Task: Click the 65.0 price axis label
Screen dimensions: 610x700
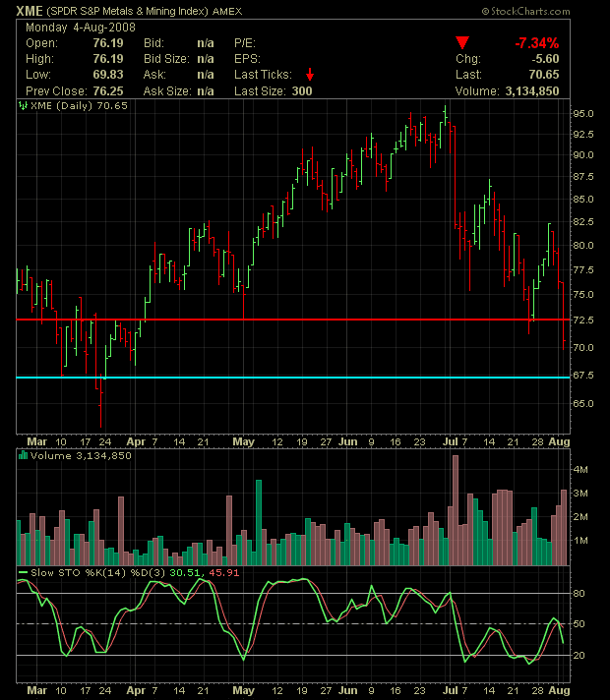Action: coord(583,403)
